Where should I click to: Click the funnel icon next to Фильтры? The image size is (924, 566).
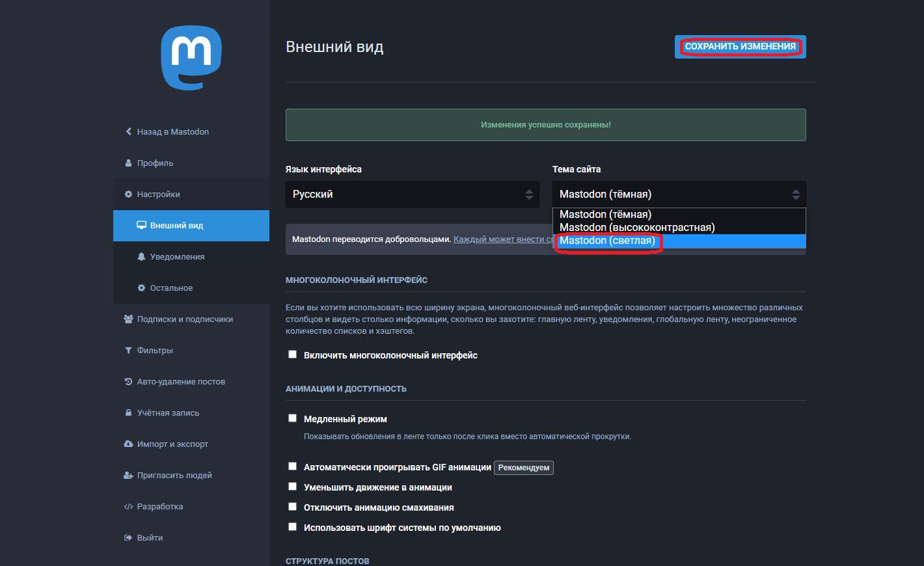(x=128, y=351)
